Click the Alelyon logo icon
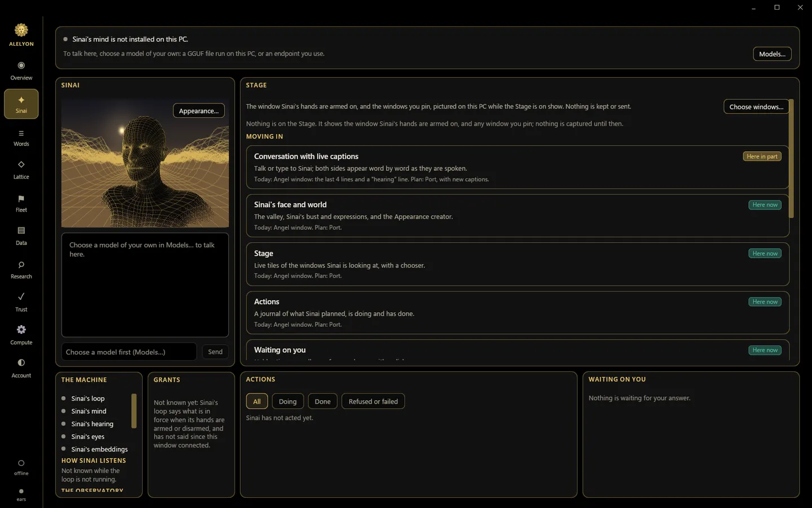The width and height of the screenshot is (812, 508). pos(21,30)
